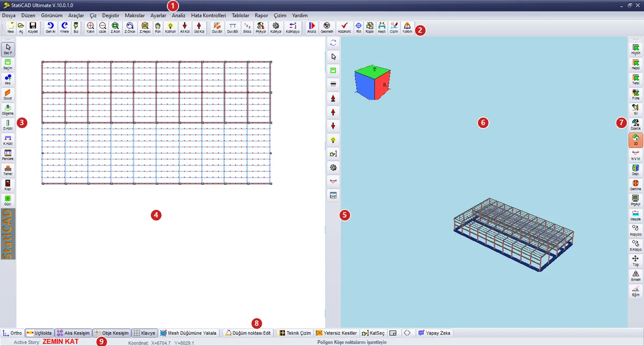The width and height of the screenshot is (644, 346).
Task: Choose the Kapı door tool
Action: (8, 185)
